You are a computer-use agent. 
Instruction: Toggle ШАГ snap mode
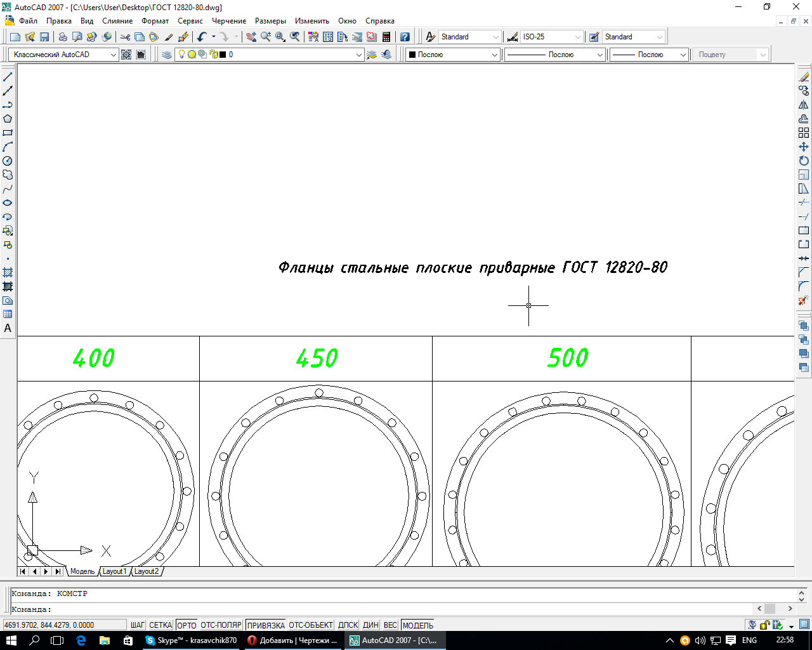(x=138, y=625)
